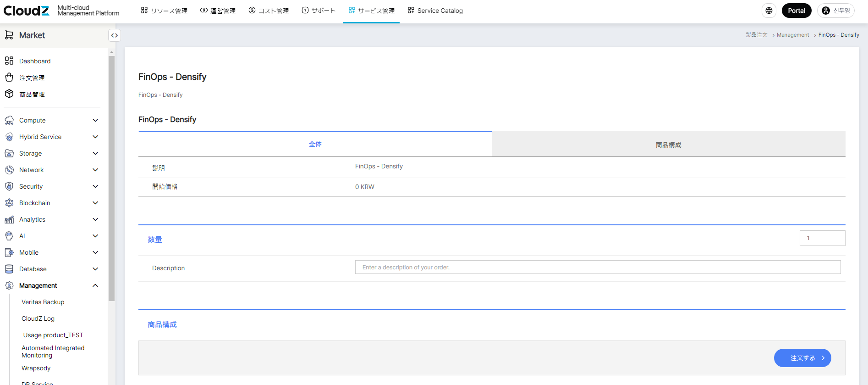Expand the Blockchain category chevron
The image size is (868, 385).
(x=95, y=203)
